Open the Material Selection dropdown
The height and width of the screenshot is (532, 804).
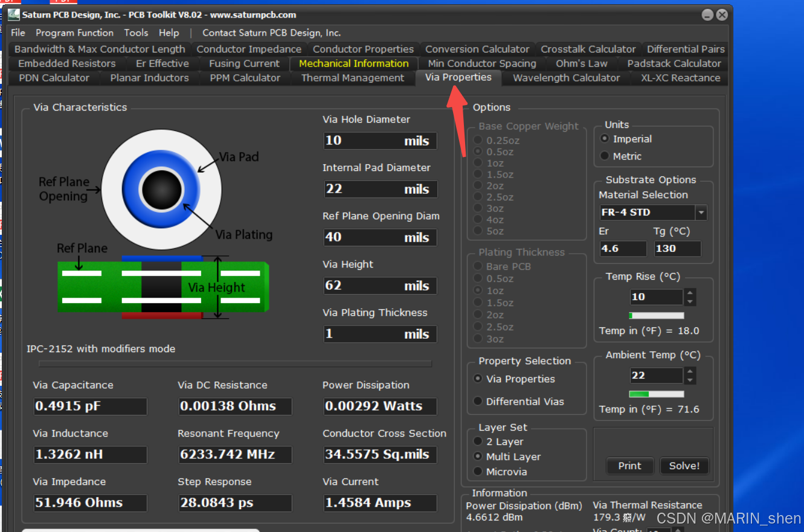click(701, 213)
